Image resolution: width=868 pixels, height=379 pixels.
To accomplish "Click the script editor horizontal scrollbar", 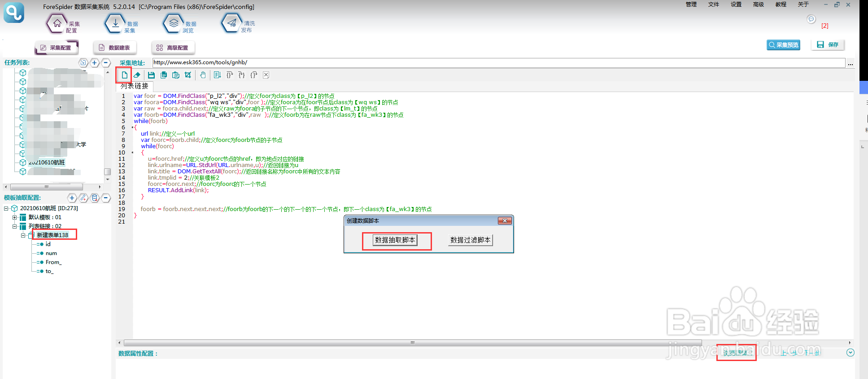I will (413, 343).
